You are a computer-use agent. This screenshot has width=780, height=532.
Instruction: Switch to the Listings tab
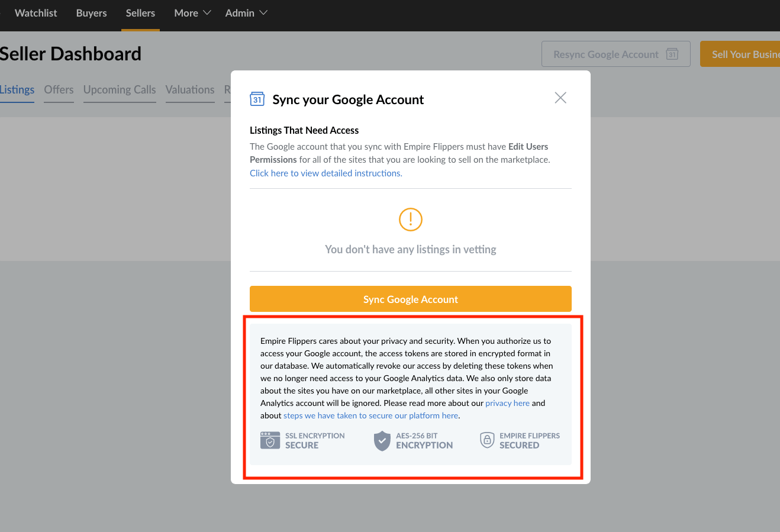click(17, 90)
